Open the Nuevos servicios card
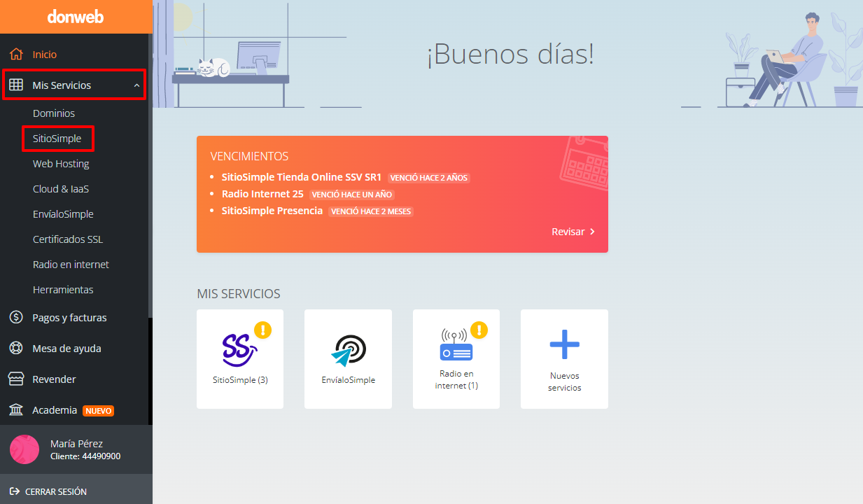This screenshot has height=504, width=863. tap(564, 359)
